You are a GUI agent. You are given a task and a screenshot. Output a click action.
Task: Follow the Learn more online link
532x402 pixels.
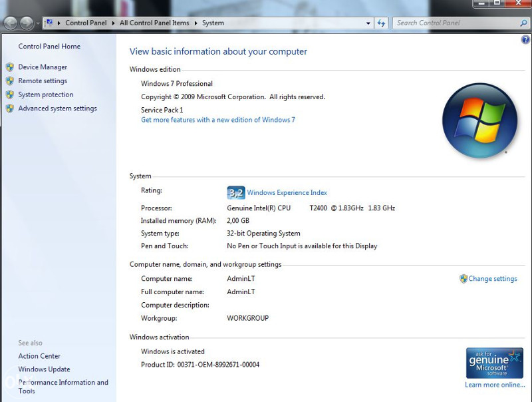pos(495,385)
